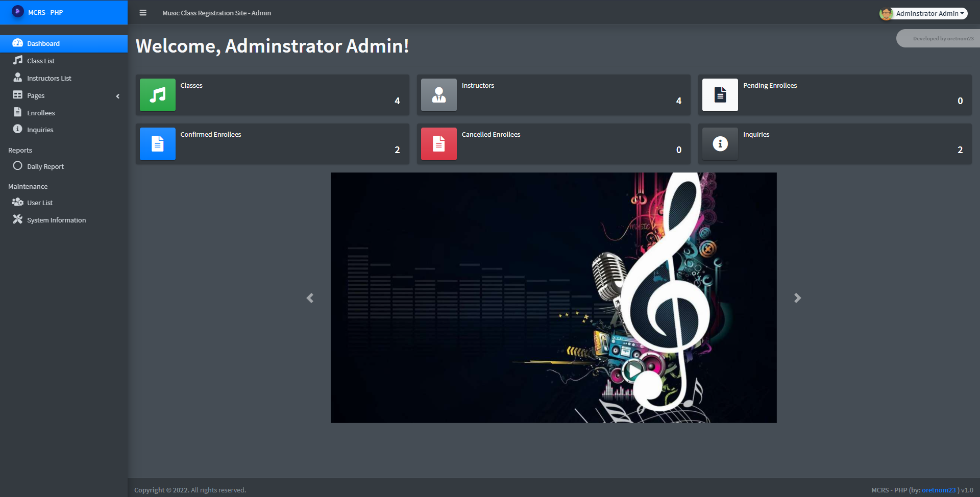Viewport: 980px width, 497px height.
Task: Expand the Pages submenu arrow
Action: pyautogui.click(x=118, y=96)
